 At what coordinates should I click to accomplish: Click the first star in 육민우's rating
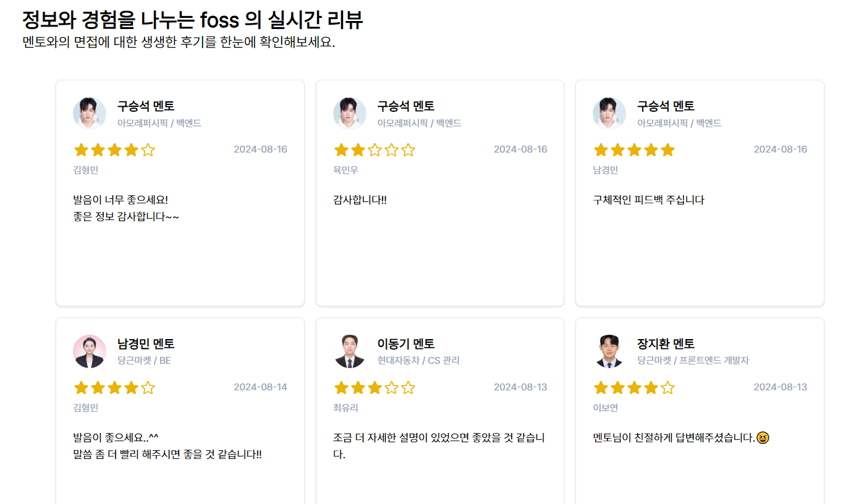point(341,150)
